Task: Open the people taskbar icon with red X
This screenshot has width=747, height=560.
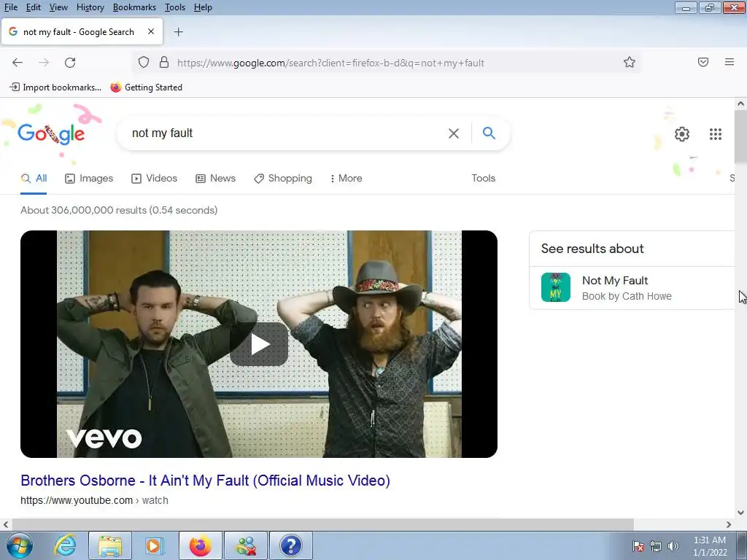Action: 246,545
